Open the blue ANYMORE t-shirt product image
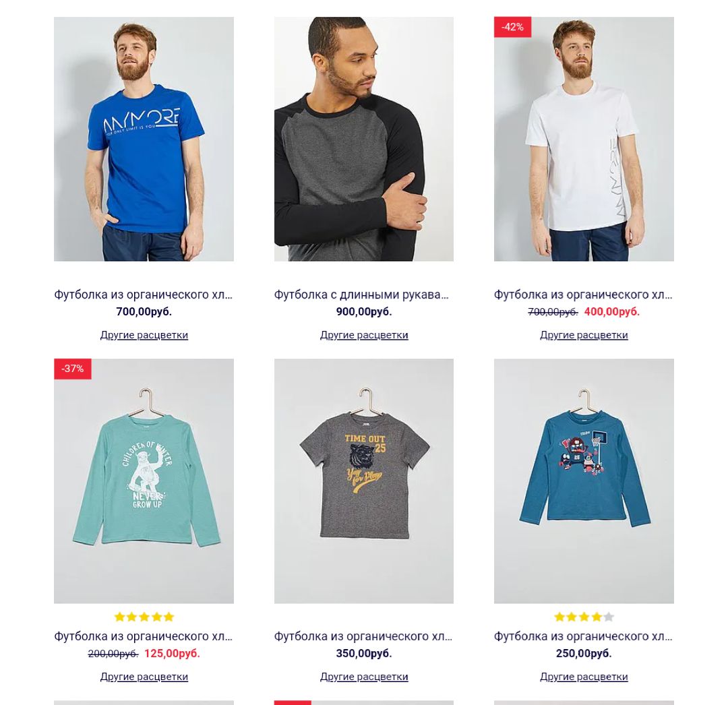 (144, 140)
